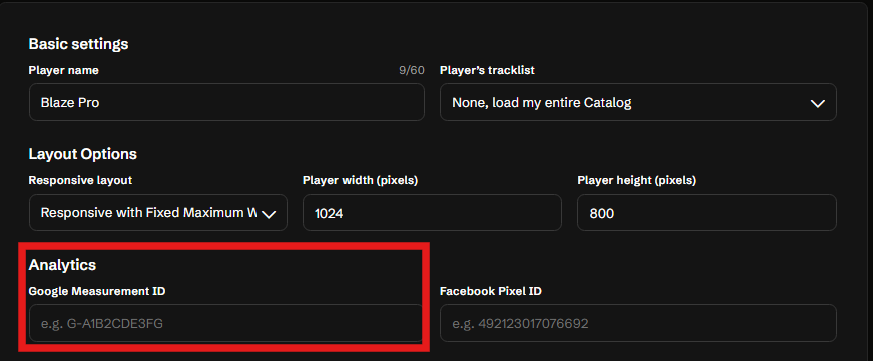Viewport: 873px width, 361px height.
Task: Click the "Player width (pixels)" label
Action: tap(360, 180)
